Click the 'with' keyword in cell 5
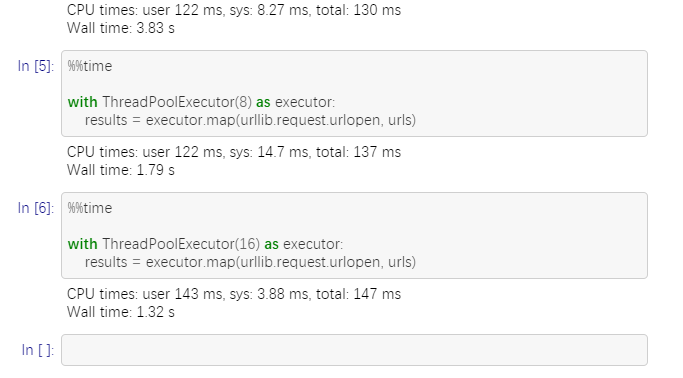Viewport: 683px width, 378px height. coord(83,102)
